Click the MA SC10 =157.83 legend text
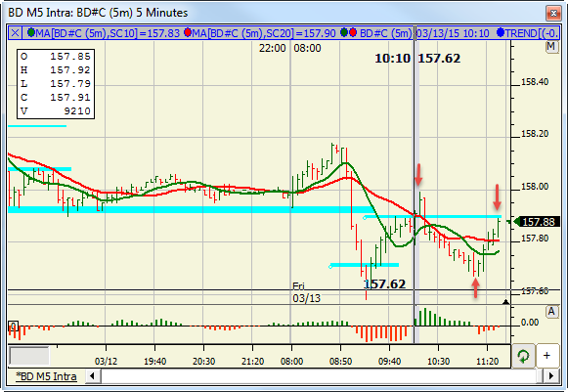Image resolution: width=568 pixels, height=392 pixels. pyautogui.click(x=108, y=33)
